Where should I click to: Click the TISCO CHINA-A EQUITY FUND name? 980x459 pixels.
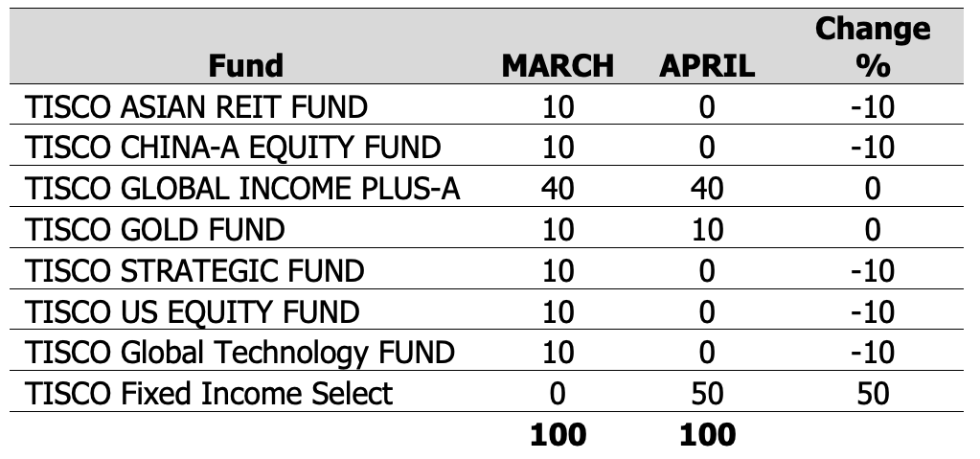(234, 148)
